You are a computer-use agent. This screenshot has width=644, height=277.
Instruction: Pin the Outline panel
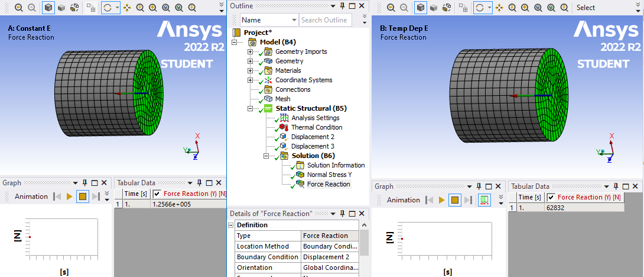[343, 5]
